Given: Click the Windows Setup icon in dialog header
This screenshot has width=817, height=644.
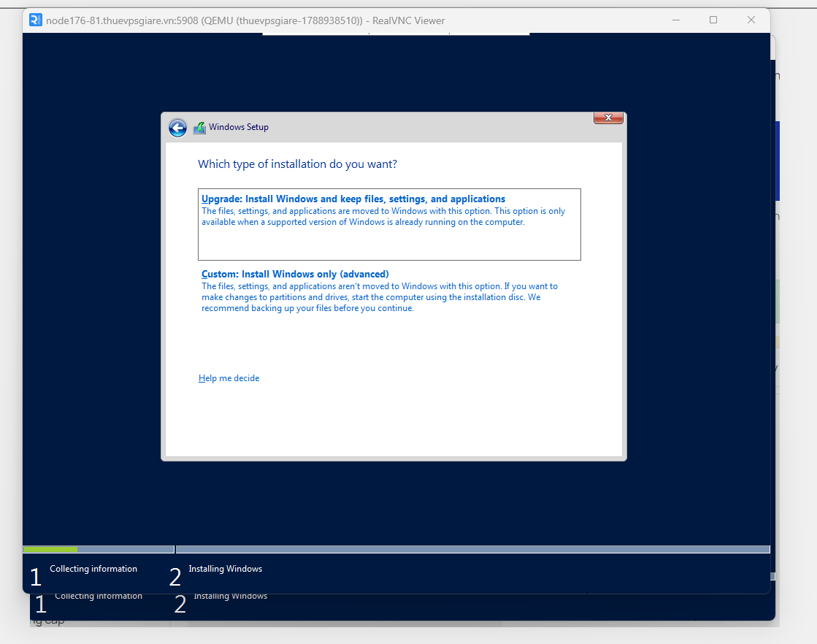Looking at the screenshot, I should [199, 128].
